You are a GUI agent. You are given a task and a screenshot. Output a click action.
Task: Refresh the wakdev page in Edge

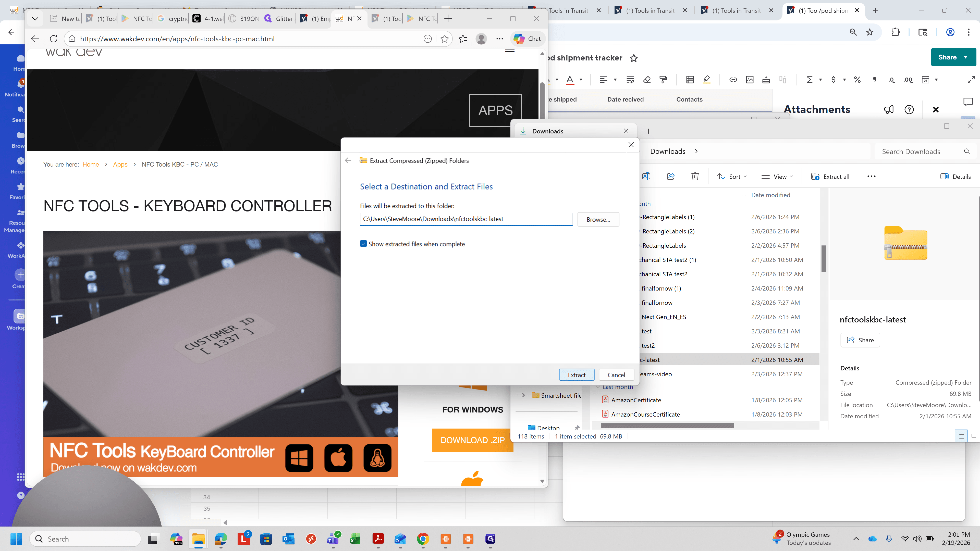coord(54,39)
